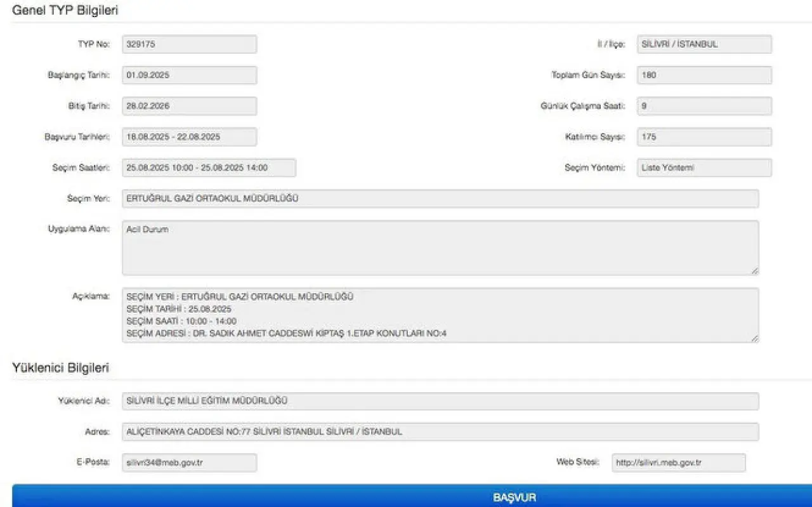Click the Seçim Yöntemi field

point(704,168)
